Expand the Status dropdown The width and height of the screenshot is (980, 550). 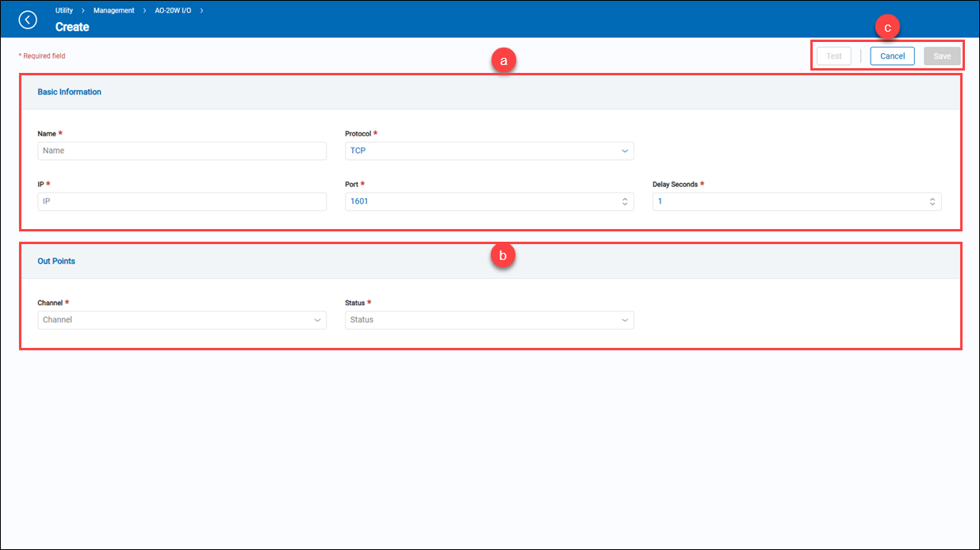(x=489, y=320)
